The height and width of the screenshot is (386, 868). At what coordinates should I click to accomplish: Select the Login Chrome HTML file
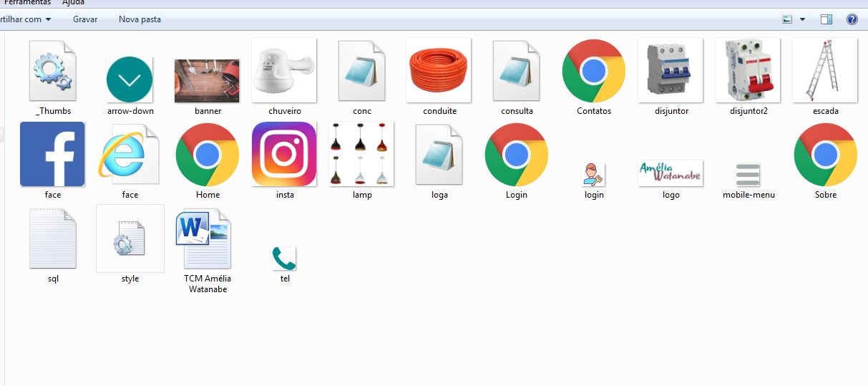click(x=517, y=155)
